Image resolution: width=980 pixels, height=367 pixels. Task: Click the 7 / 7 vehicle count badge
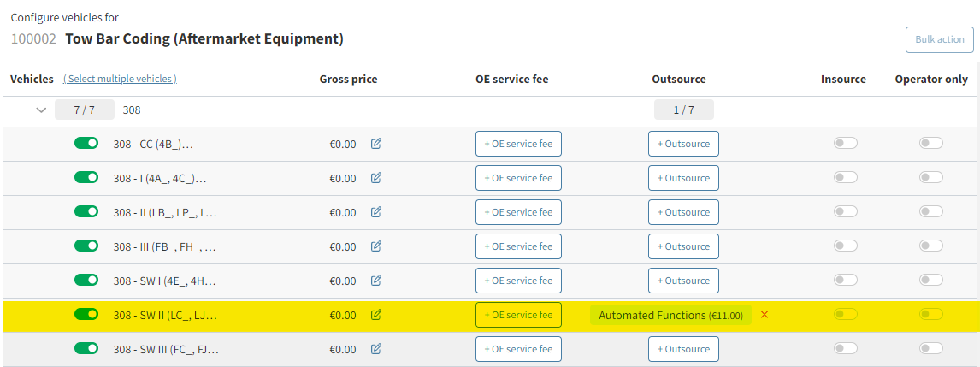(85, 110)
